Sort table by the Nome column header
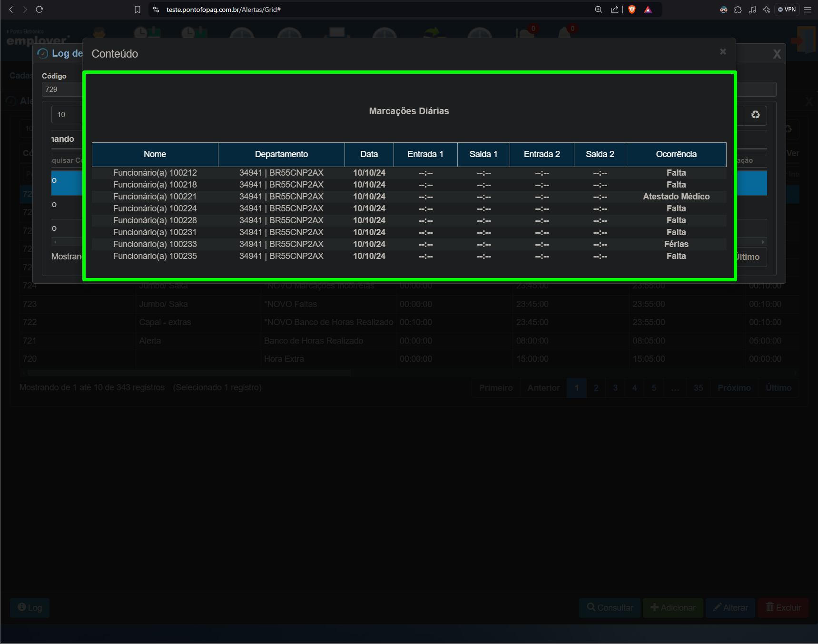This screenshot has width=818, height=644. click(155, 154)
